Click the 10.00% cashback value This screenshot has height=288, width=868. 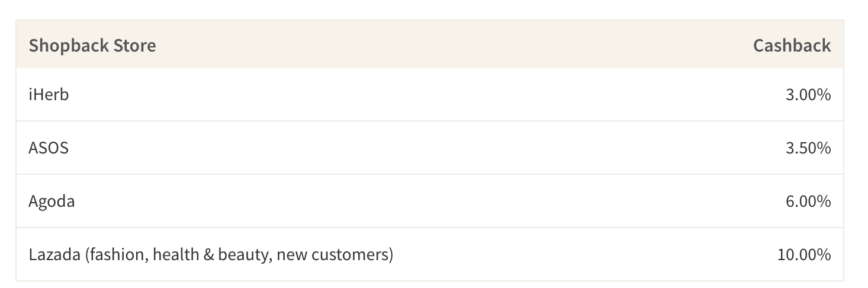(804, 255)
